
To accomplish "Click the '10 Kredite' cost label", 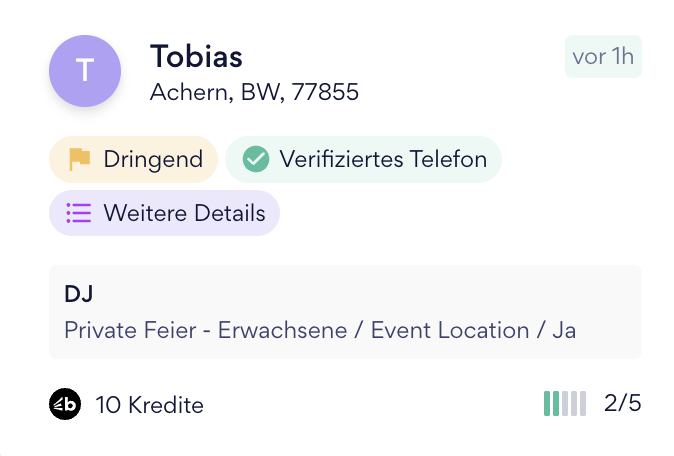I will (x=150, y=405).
